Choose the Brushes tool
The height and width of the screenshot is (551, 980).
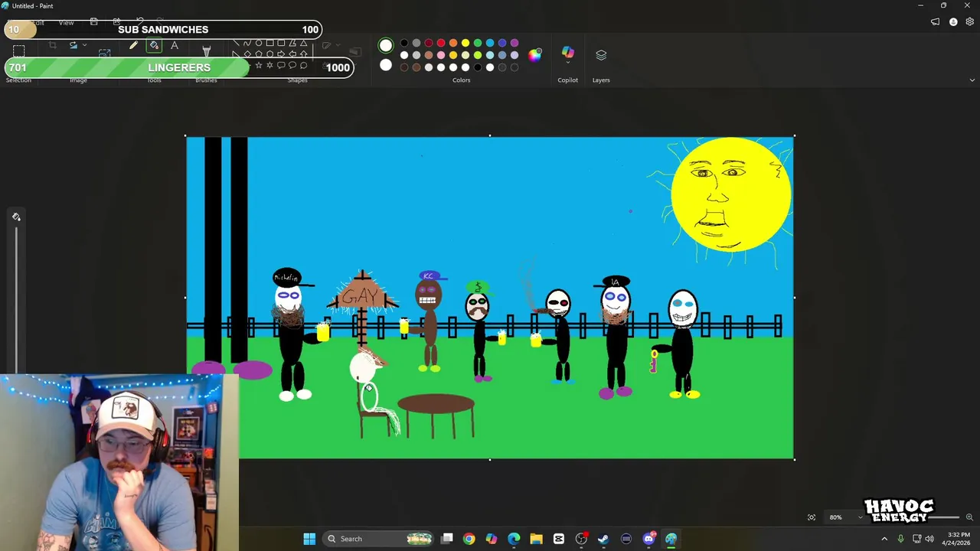(206, 51)
